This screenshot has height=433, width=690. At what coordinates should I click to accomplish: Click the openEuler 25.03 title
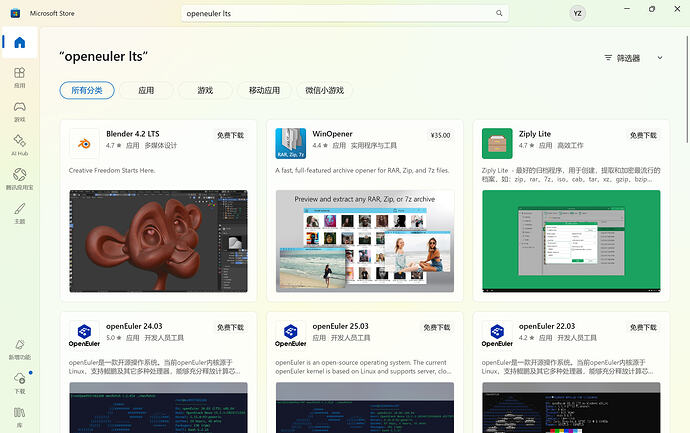340,326
